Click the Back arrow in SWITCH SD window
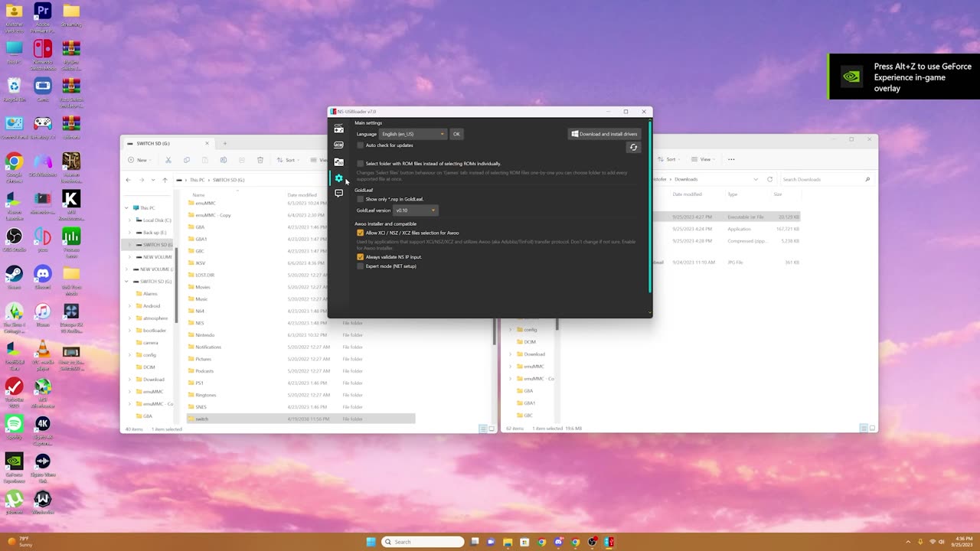Viewport: 980px width, 551px height. [x=128, y=180]
